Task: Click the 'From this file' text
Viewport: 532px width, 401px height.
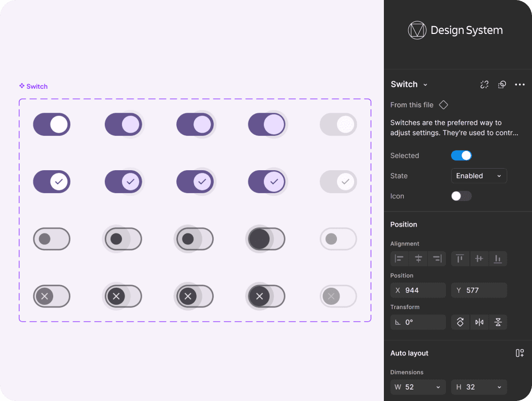Action: [412, 105]
